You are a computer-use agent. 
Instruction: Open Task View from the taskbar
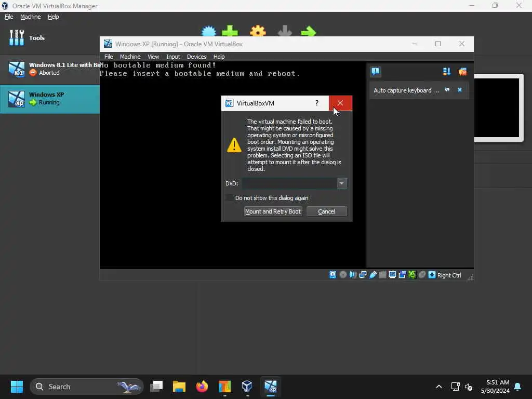point(156,387)
